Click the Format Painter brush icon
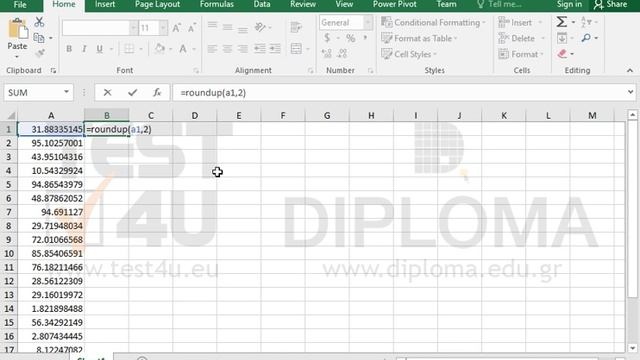Image resolution: width=640 pixels, height=360 pixels. (x=40, y=53)
